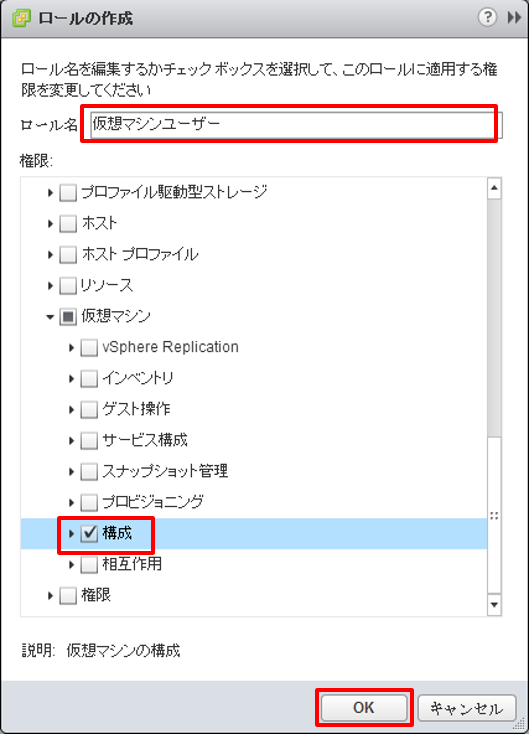Uncheck the 構成 checkbox
529x734 pixels.
89,533
